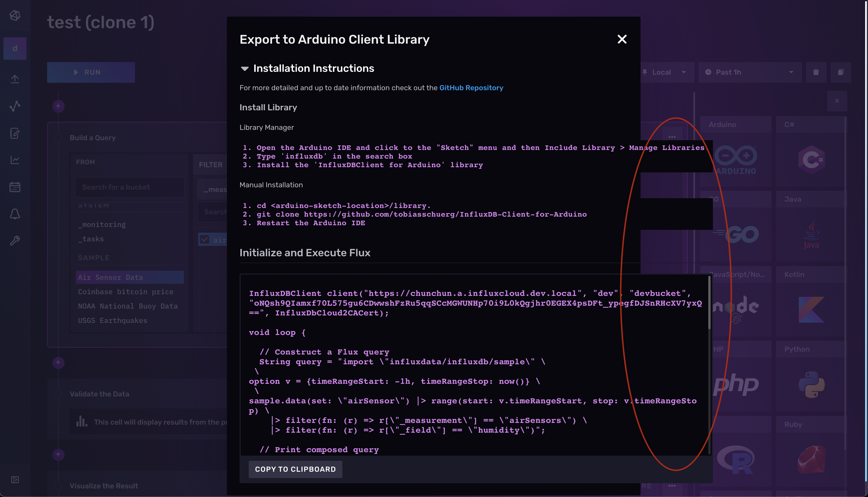
Task: Open Dashboards chart icon in sidebar
Action: 15,160
